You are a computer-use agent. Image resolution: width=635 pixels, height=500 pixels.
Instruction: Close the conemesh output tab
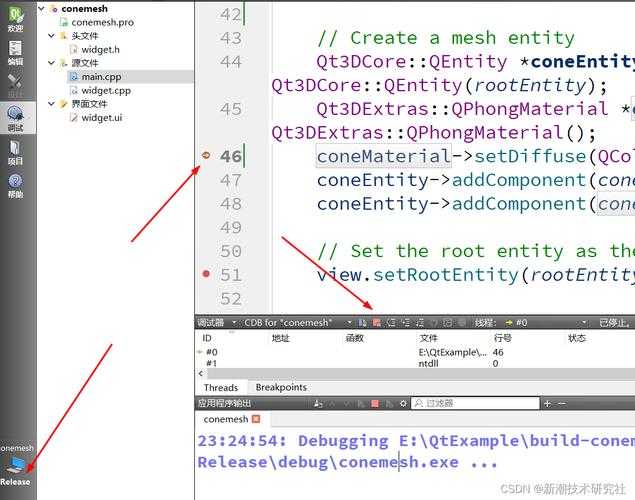pos(256,420)
